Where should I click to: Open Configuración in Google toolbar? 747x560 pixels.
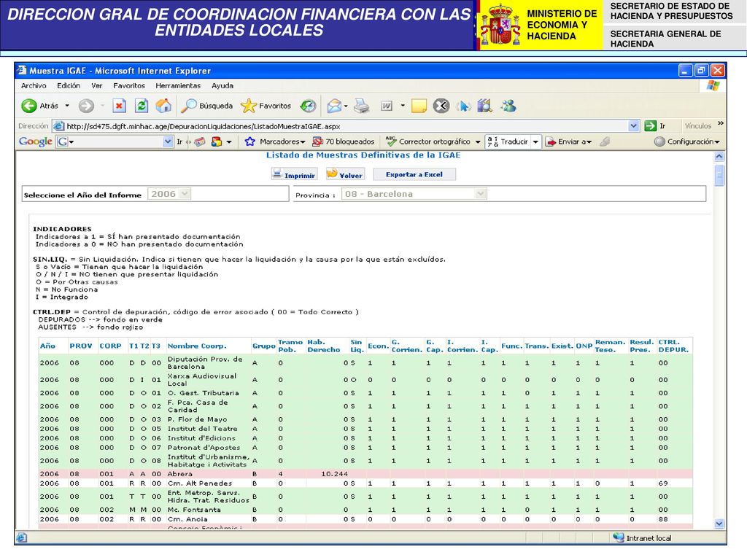tap(687, 141)
